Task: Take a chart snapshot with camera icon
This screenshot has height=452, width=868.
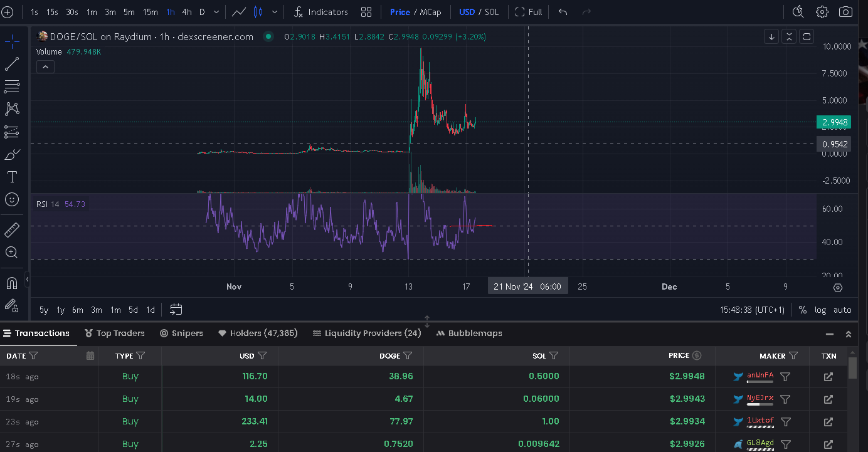Action: coord(845,12)
